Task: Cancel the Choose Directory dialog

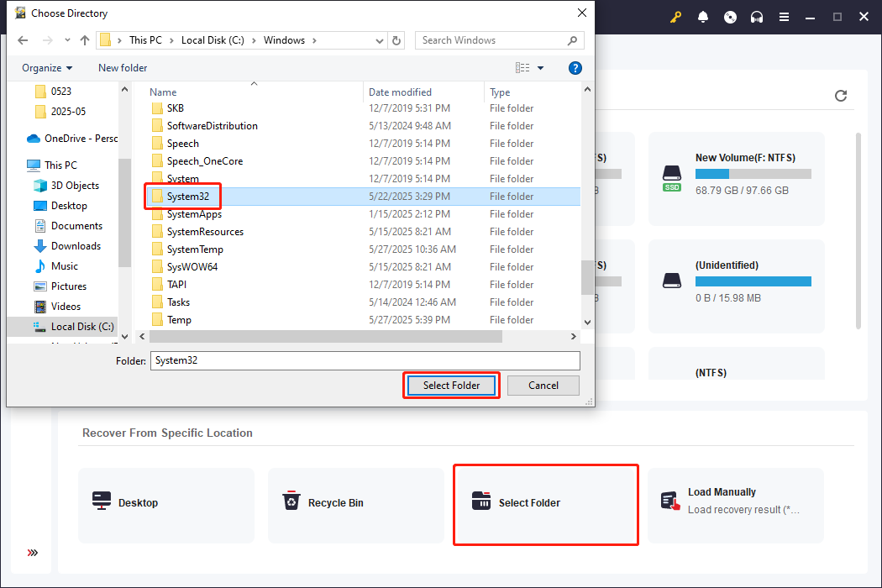Action: click(543, 385)
